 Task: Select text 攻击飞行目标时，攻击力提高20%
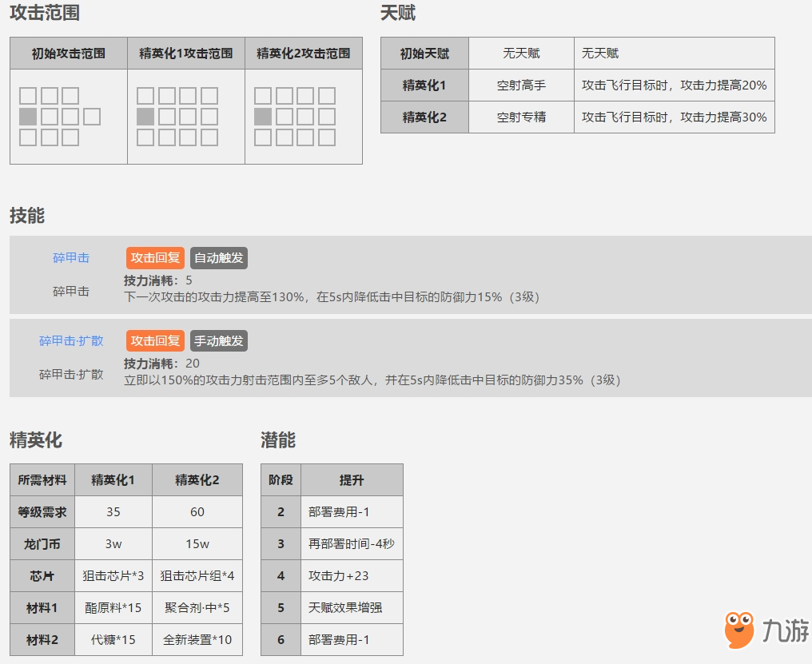(674, 85)
